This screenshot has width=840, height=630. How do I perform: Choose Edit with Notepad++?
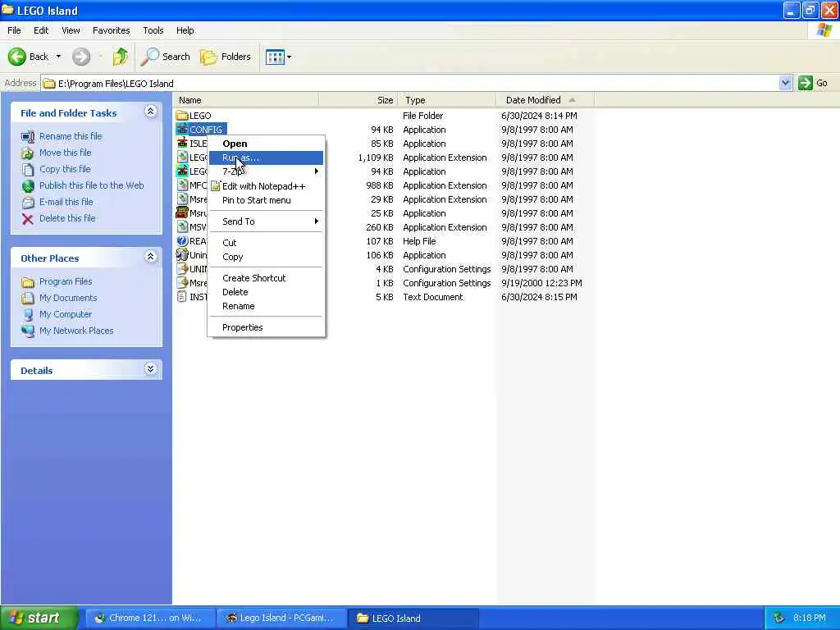[267, 186]
